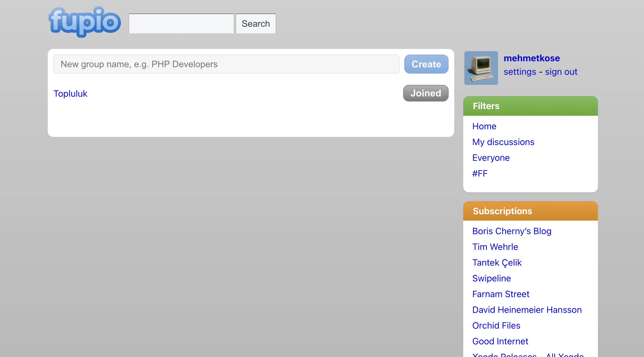Image resolution: width=644 pixels, height=357 pixels.
Task: Open Tantek Çelik subscription
Action: (497, 263)
